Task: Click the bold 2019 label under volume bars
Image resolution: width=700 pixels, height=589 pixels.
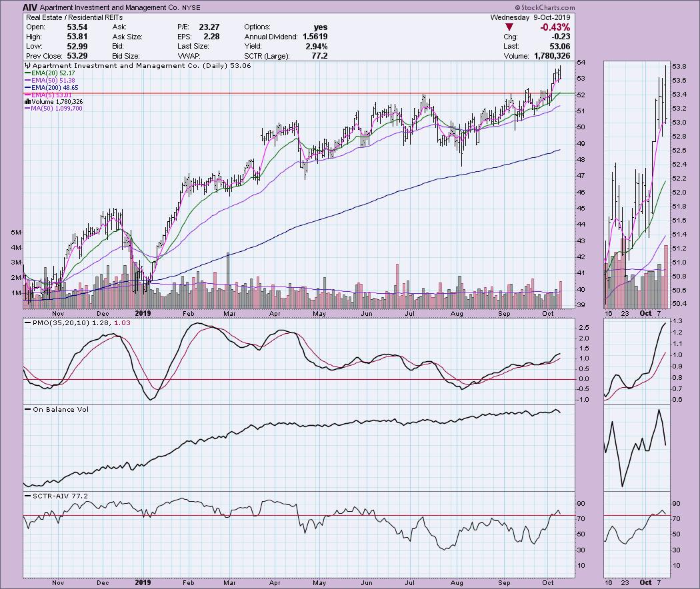Action: 143,313
